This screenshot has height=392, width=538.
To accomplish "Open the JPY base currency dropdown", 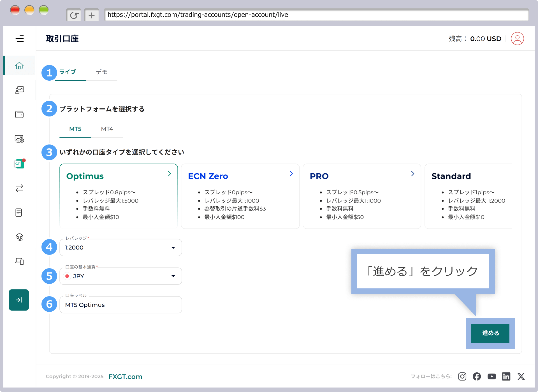I will tap(120, 276).
